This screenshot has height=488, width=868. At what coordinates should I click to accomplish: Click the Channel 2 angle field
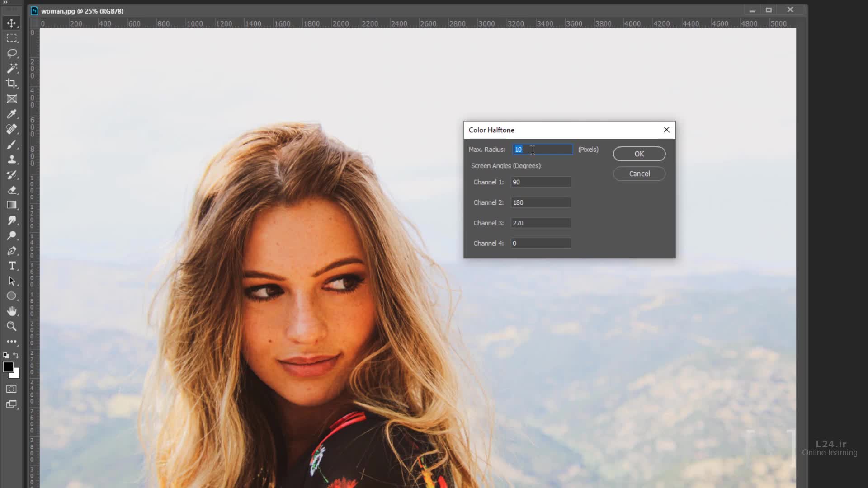point(541,202)
